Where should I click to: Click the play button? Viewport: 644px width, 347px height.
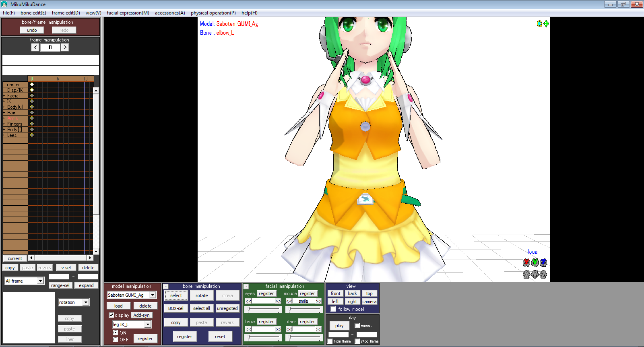339,326
